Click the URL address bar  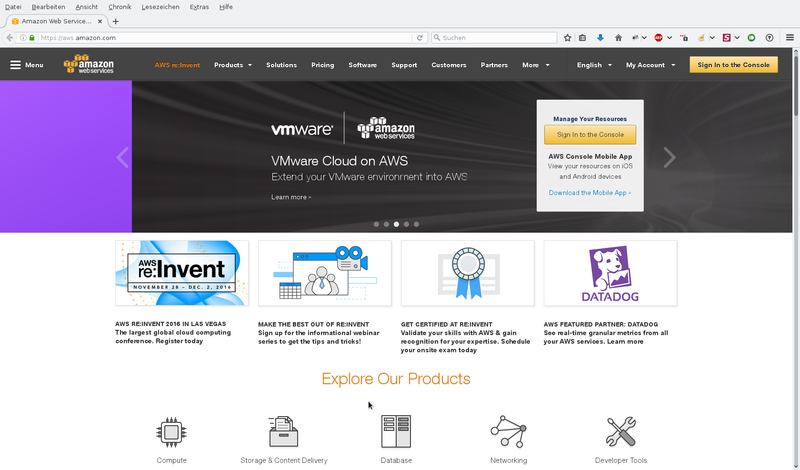[x=224, y=38]
